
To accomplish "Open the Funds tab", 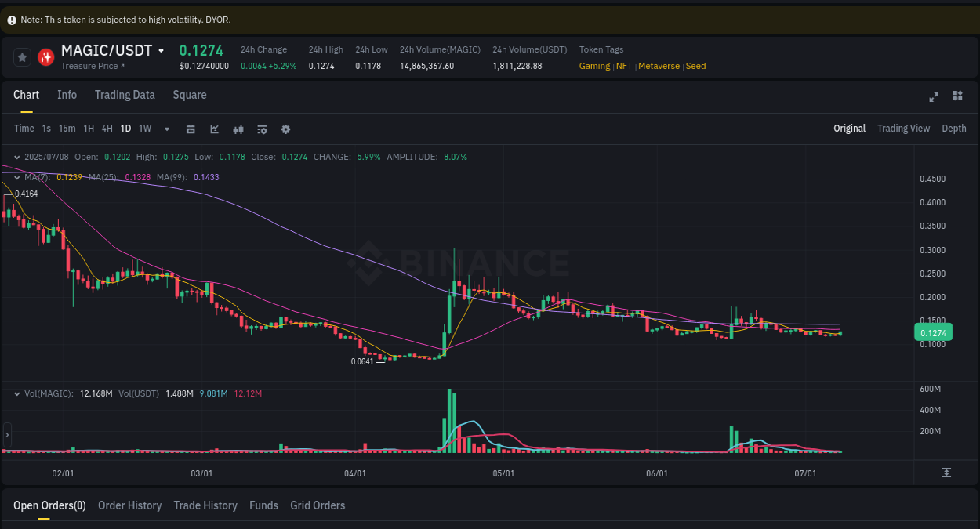I will 263,505.
